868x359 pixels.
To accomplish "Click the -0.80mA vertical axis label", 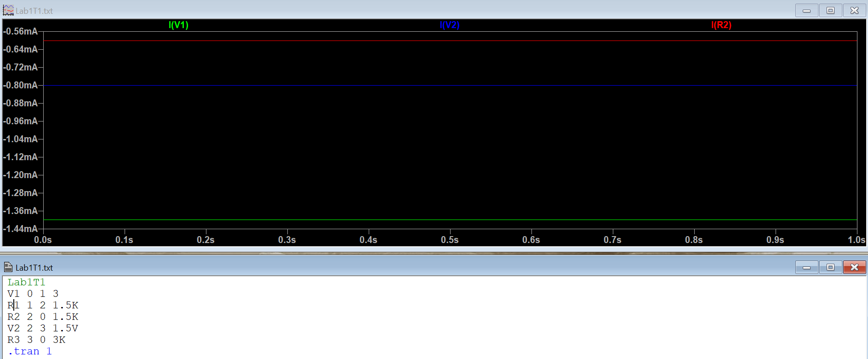I will click(21, 85).
